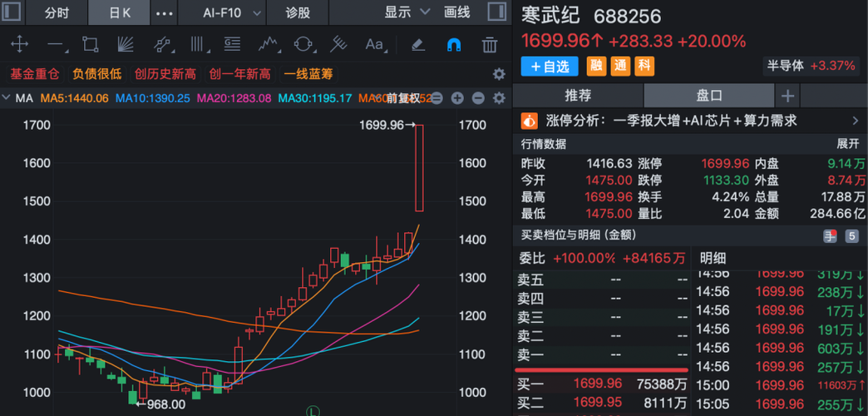Toggle the left sidebar panel icon
Screen dimensions: 868x416
tap(12, 12)
